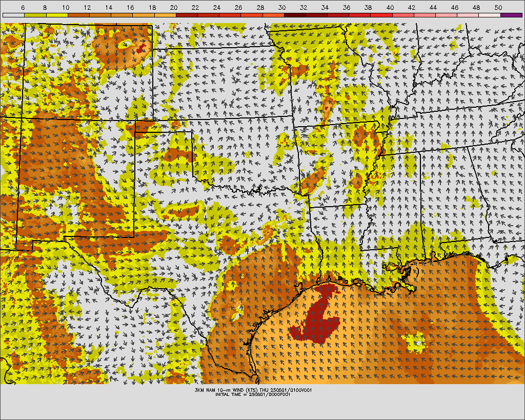Select the purple swatch above 50 knots
This screenshot has height=420, width=525.
(512, 15)
